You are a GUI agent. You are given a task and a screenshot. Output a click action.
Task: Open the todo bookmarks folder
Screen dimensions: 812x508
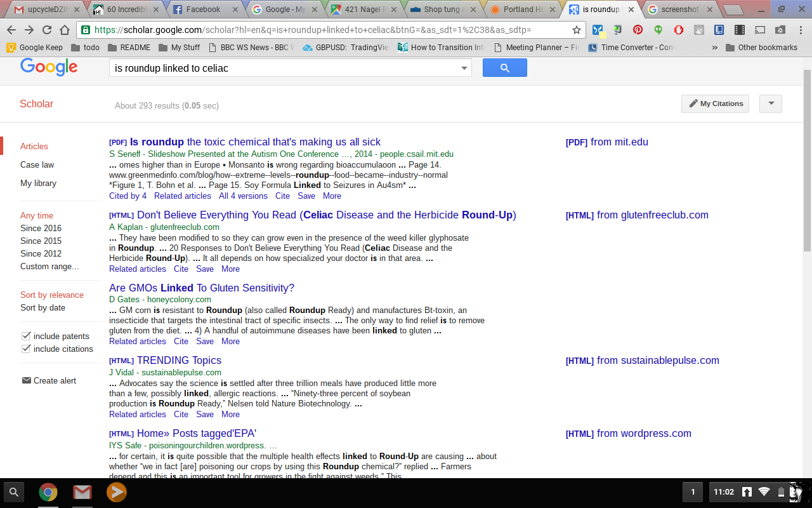point(85,48)
